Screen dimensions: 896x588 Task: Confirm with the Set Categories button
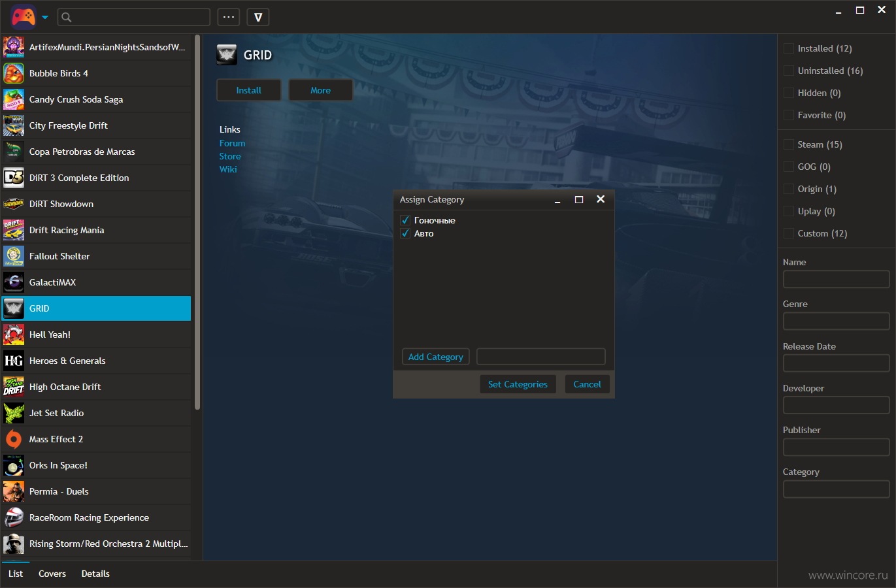[518, 384]
